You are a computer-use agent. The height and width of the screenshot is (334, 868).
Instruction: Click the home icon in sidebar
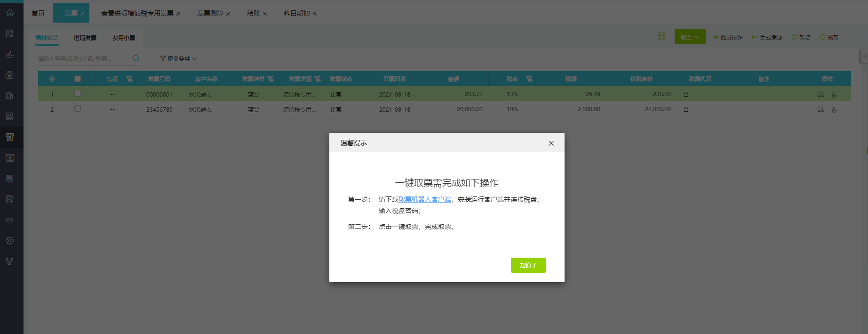coord(9,13)
